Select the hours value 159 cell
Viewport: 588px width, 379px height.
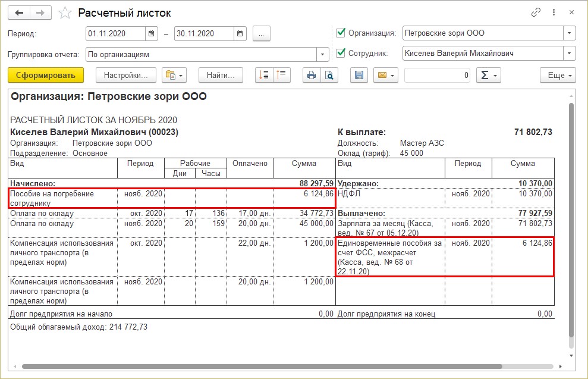tap(211, 227)
